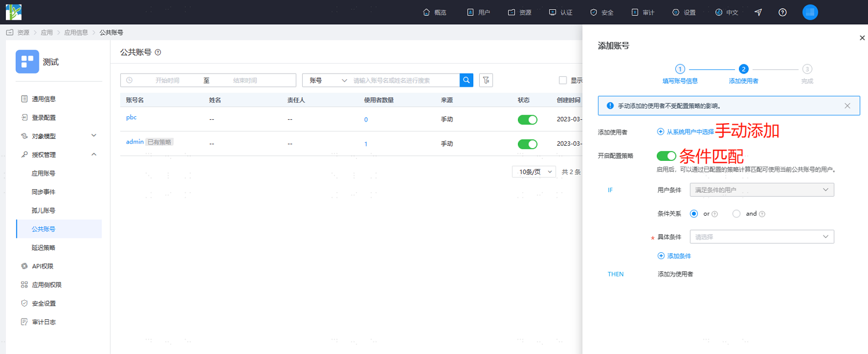Image resolution: width=868 pixels, height=354 pixels.
Task: Click user count 1 for admin
Action: (366, 144)
